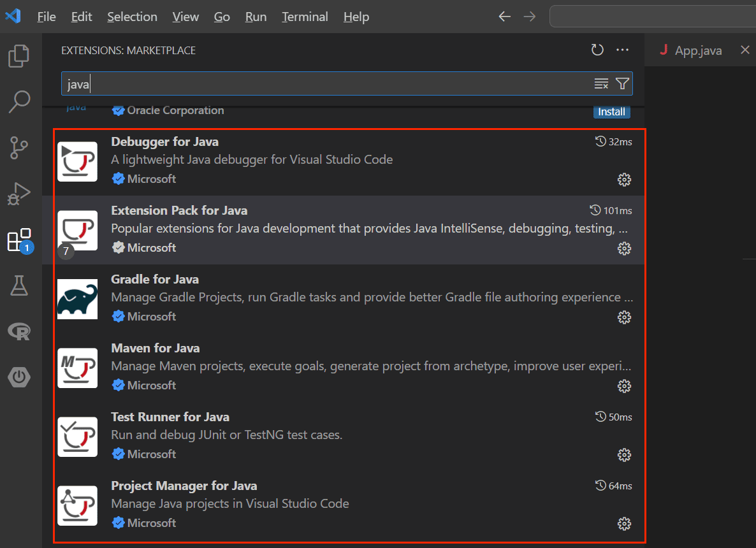Open Source Control view
This screenshot has width=756, height=548.
19,147
